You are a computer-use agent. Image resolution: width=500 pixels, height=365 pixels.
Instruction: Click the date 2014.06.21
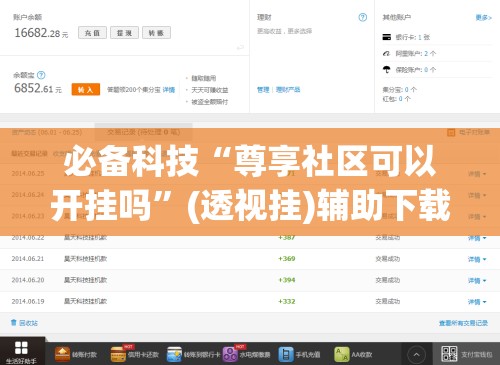pos(28,259)
